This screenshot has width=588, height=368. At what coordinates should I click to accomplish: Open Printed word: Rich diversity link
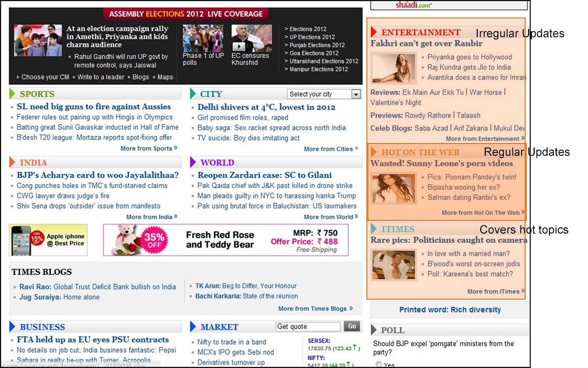tap(450, 309)
